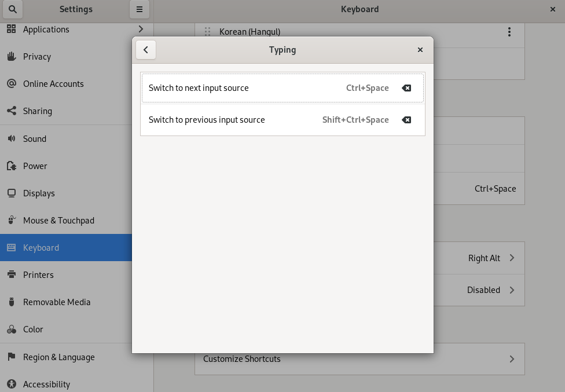Open Mouse & Touchpad settings panel
This screenshot has height=392, width=565.
[x=58, y=221]
